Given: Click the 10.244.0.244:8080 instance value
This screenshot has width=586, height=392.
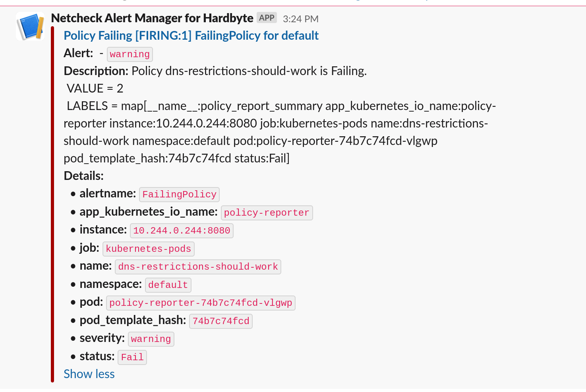Looking at the screenshot, I should click(x=182, y=231).
